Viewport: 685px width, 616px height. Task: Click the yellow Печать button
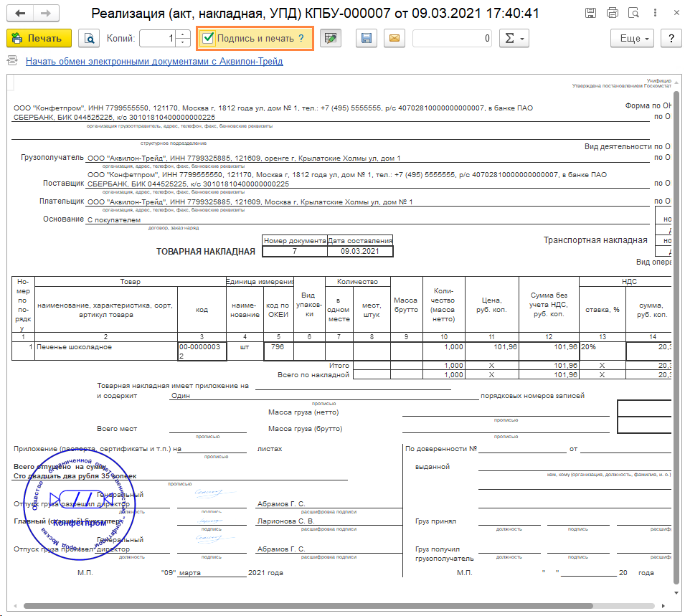(39, 39)
